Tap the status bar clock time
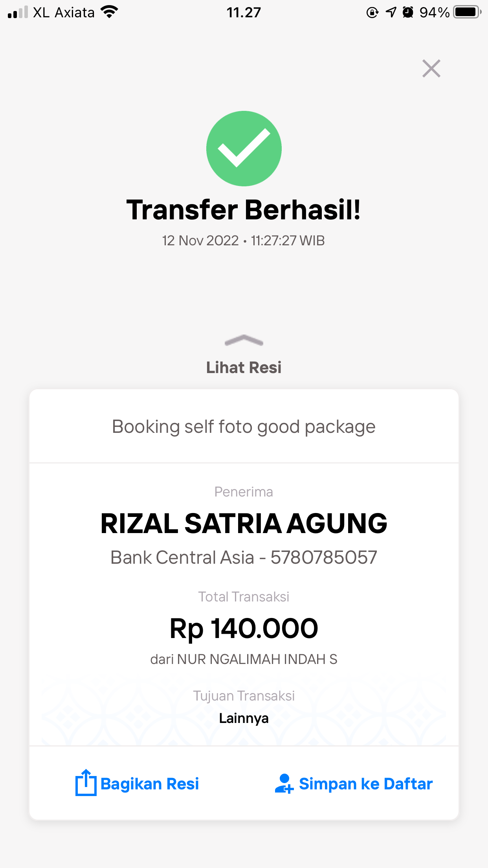 click(x=244, y=13)
